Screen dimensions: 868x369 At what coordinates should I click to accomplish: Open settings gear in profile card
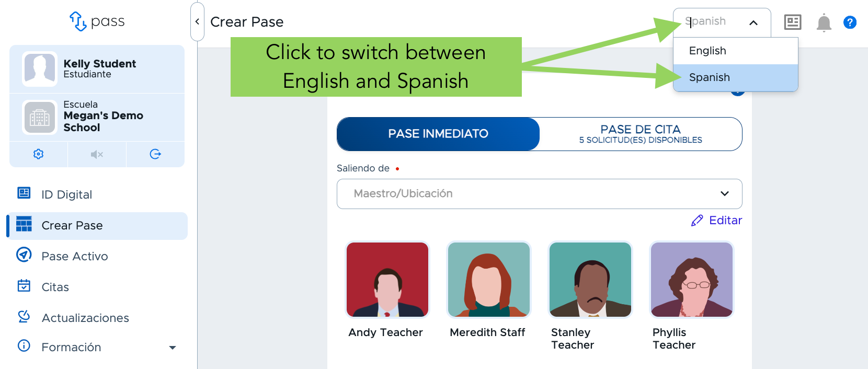click(x=38, y=154)
